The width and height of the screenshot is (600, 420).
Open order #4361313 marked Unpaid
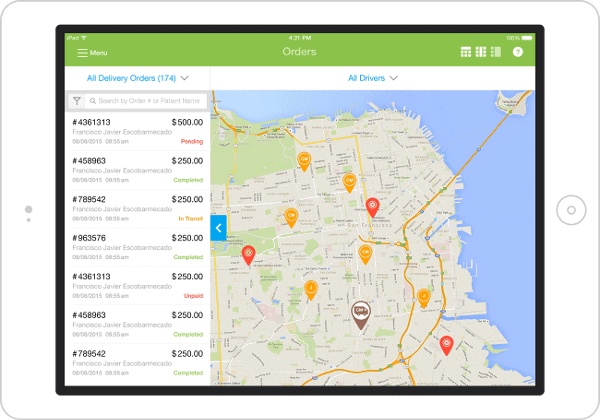(x=137, y=286)
